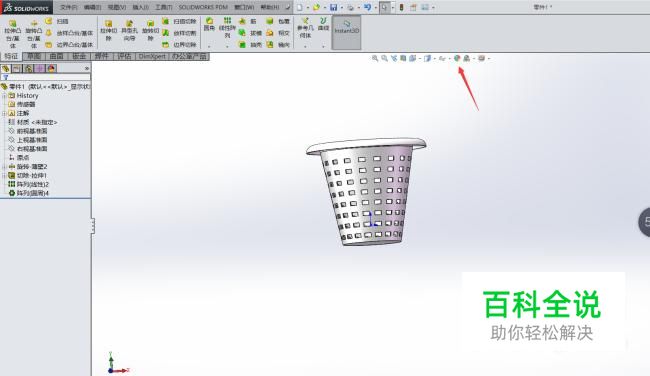The width and height of the screenshot is (650, 376).
Task: Click the Shell (抽壳) tool
Action: (x=250, y=44)
